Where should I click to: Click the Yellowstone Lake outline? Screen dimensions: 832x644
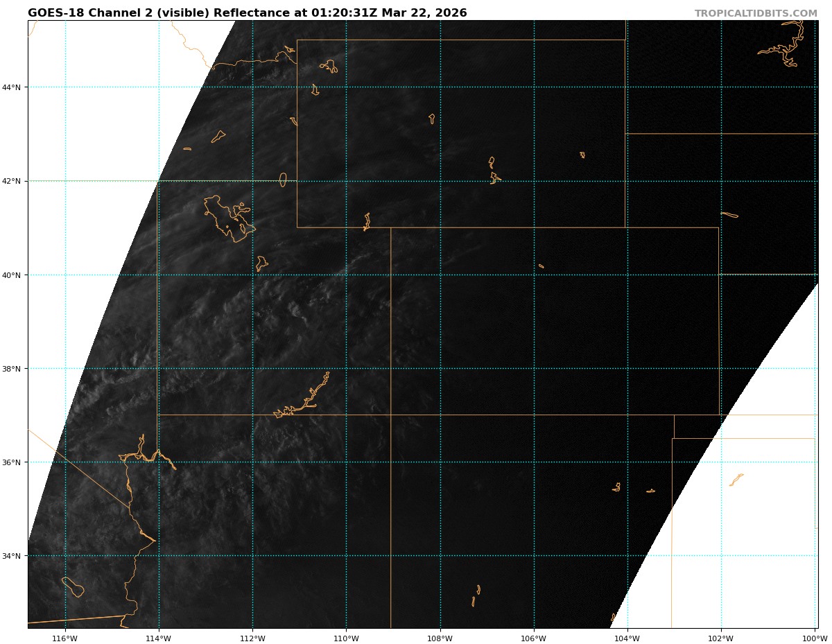(329, 67)
